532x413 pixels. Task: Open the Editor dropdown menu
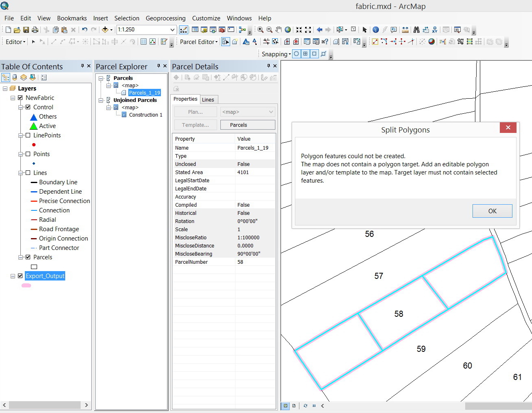click(x=15, y=42)
